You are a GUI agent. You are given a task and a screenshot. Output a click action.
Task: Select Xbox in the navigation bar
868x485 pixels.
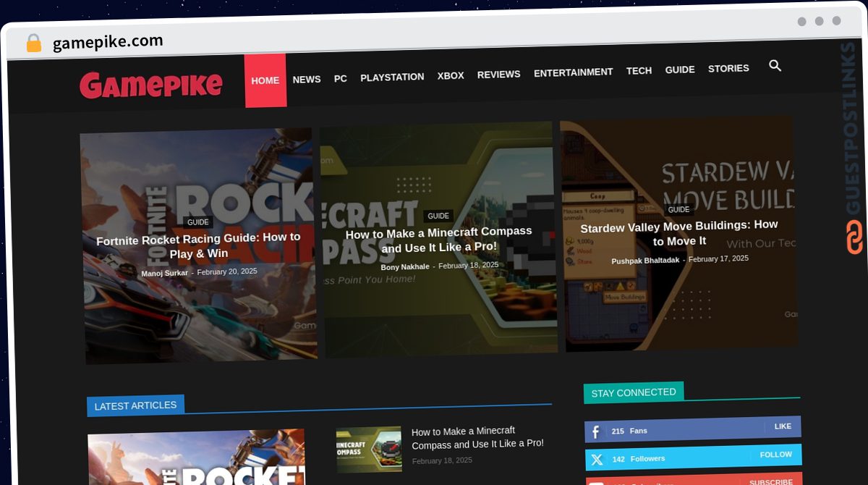click(x=451, y=75)
